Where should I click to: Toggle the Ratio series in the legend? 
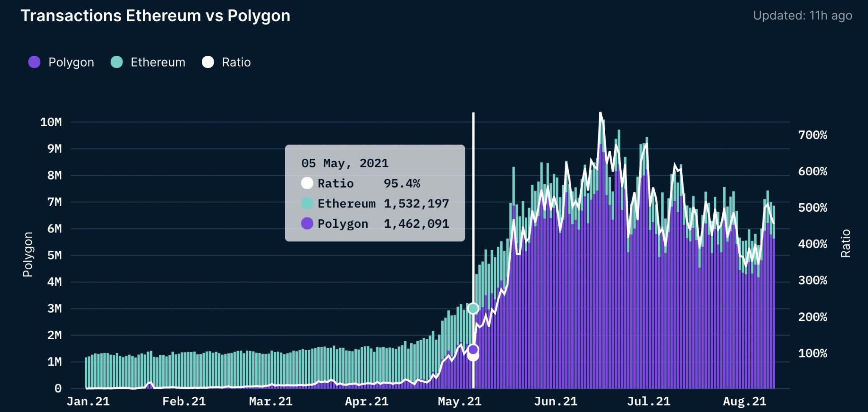tap(226, 62)
